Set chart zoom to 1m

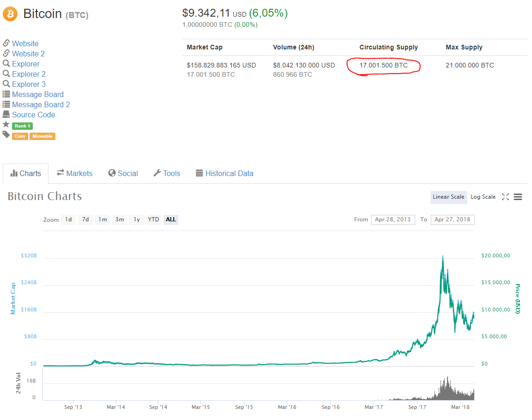coord(103,219)
